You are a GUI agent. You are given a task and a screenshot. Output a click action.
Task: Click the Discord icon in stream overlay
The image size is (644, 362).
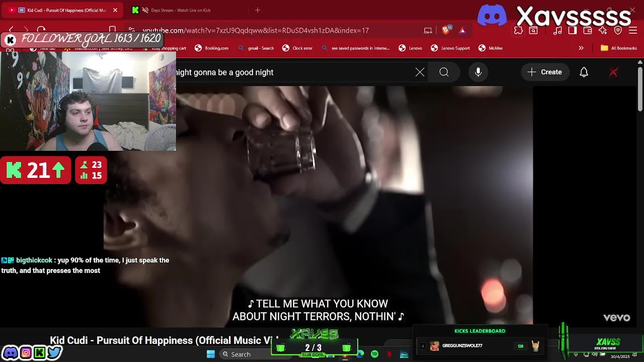tap(11, 353)
